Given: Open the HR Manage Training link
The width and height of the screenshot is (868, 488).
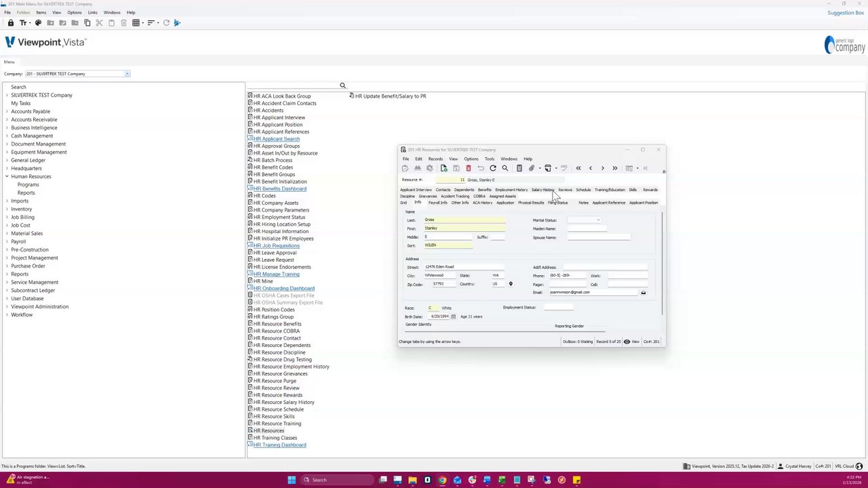Looking at the screenshot, I should coord(276,274).
